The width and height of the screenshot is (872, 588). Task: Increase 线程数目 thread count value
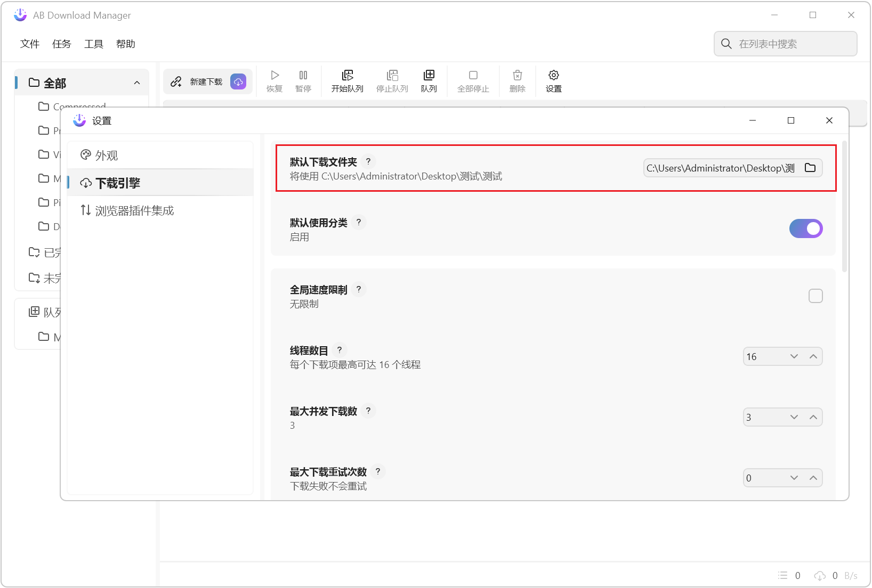pos(813,356)
